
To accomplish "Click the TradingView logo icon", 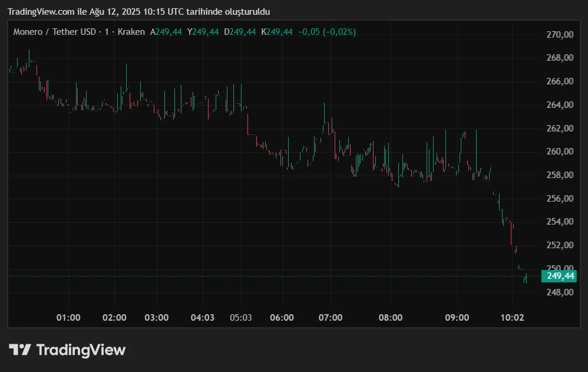I will click(20, 350).
